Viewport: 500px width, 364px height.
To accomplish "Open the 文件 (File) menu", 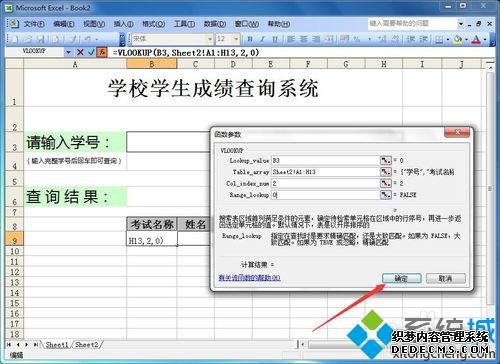I will click(34, 24).
